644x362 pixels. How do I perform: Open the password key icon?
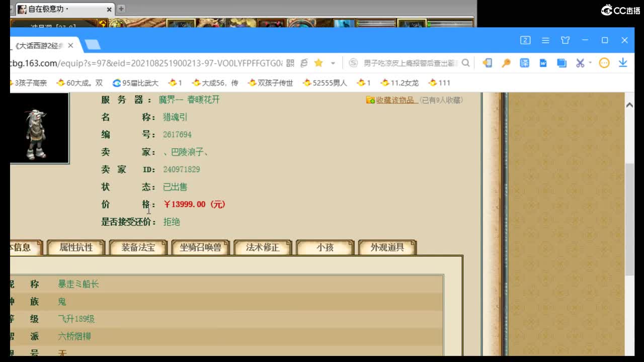[506, 63]
